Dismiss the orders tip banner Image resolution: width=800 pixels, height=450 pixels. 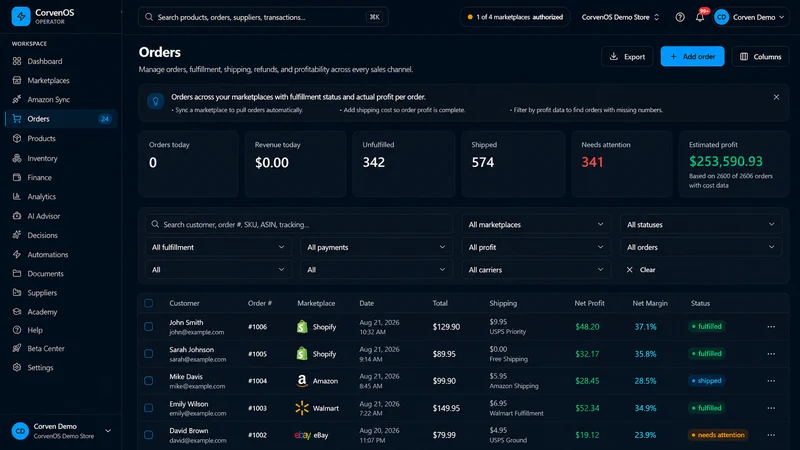[x=776, y=97]
